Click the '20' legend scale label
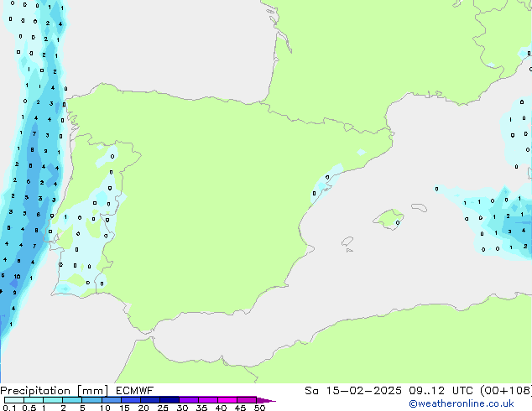Screen dimensions: 532x411 click(x=143, y=408)
